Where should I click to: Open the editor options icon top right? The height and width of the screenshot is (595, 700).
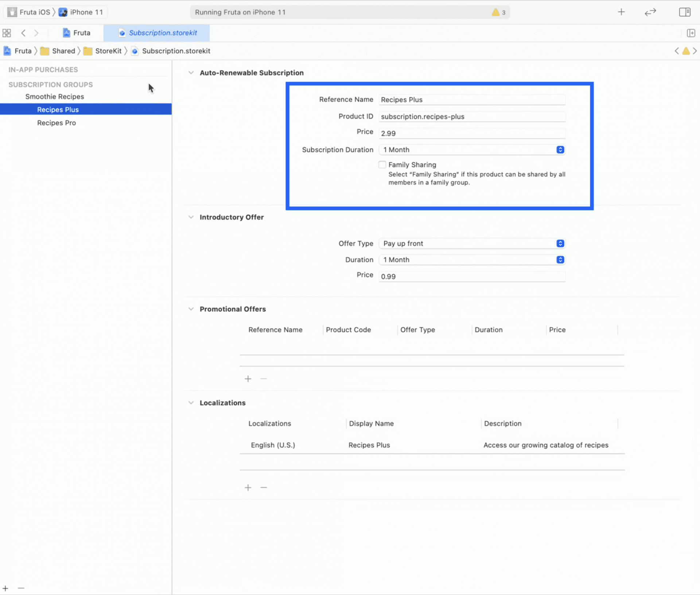[x=685, y=12]
